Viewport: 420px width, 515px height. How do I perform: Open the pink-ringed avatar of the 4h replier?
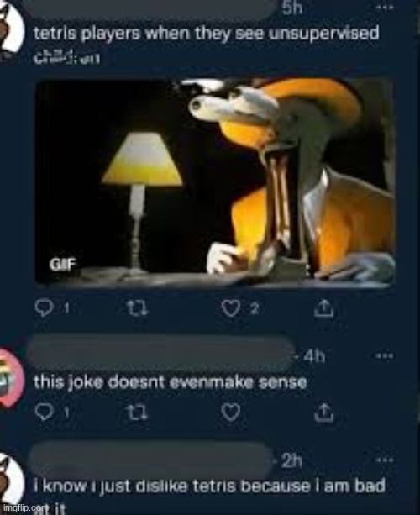[x=12, y=378]
